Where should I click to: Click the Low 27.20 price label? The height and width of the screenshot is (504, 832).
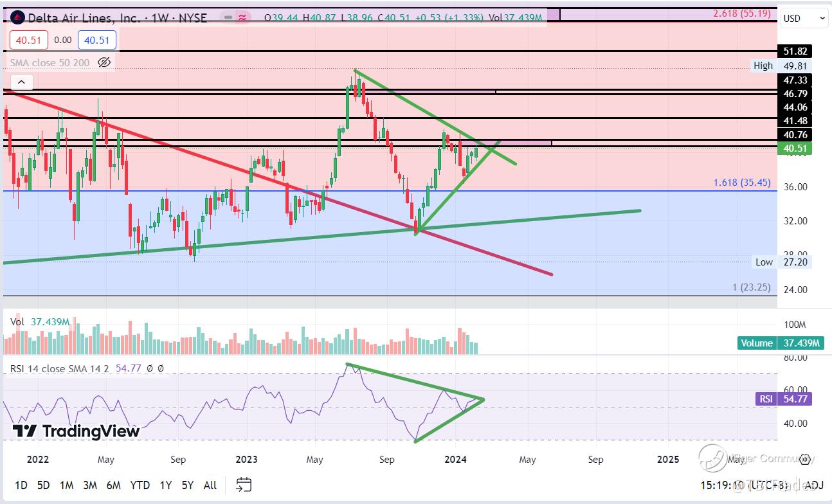tap(782, 262)
